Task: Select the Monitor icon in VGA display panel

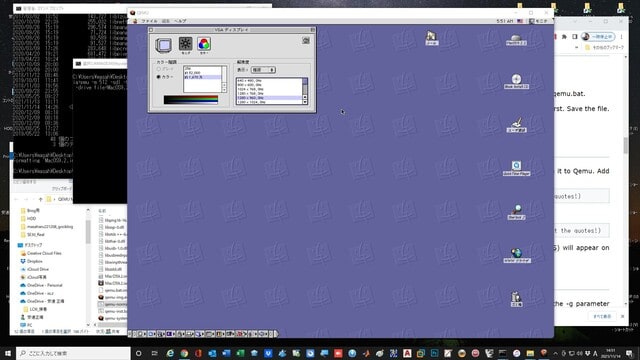Action: [x=163, y=45]
